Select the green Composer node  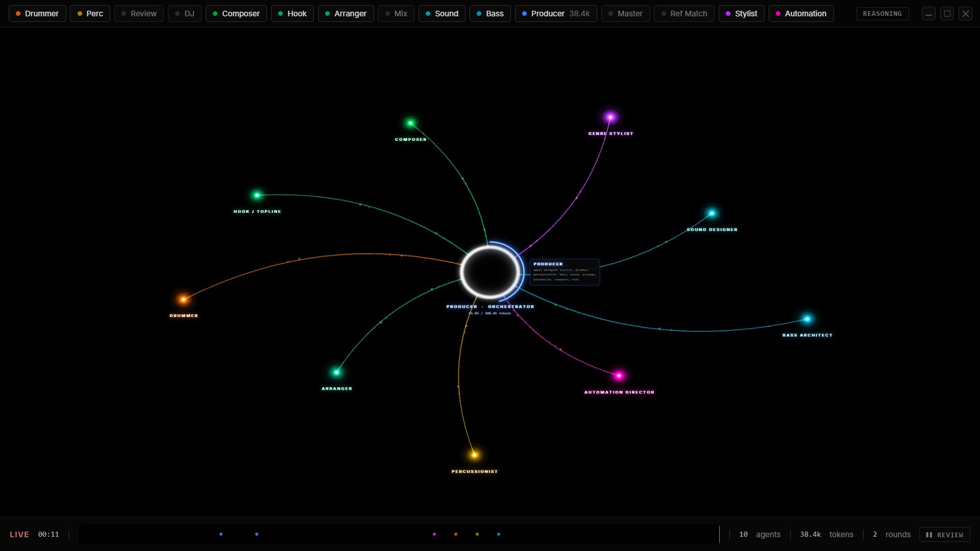click(410, 123)
